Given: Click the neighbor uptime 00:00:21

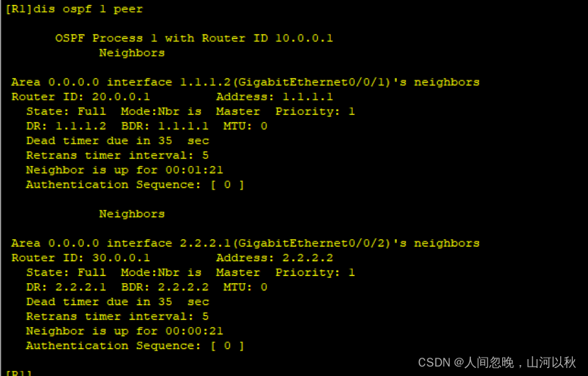Looking at the screenshot, I should [x=194, y=331].
